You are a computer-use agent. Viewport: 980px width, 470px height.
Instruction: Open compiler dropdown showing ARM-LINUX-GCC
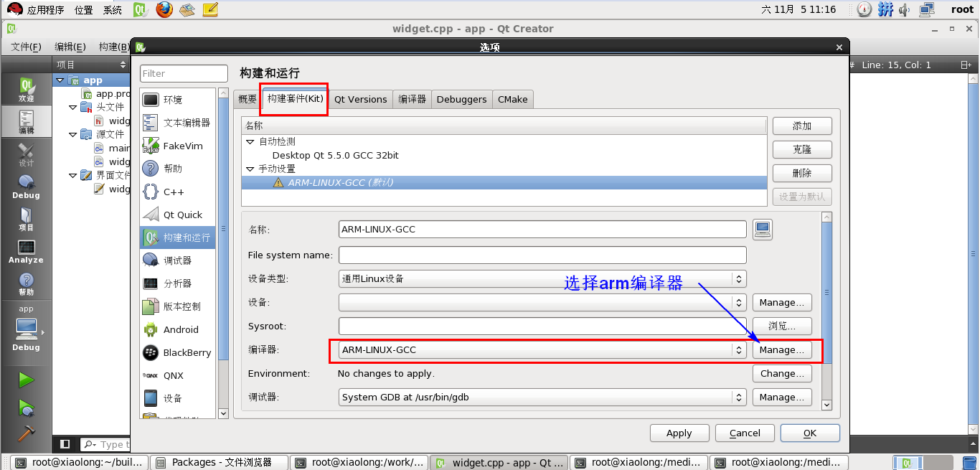pyautogui.click(x=542, y=350)
